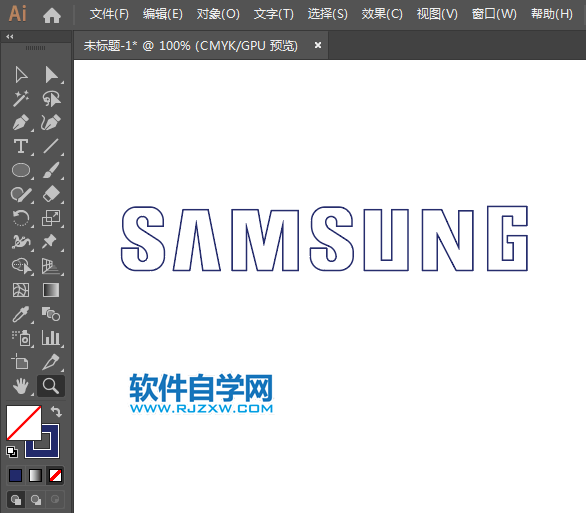This screenshot has width=586, height=513.
Task: Click the Home icon button
Action: coord(52,15)
